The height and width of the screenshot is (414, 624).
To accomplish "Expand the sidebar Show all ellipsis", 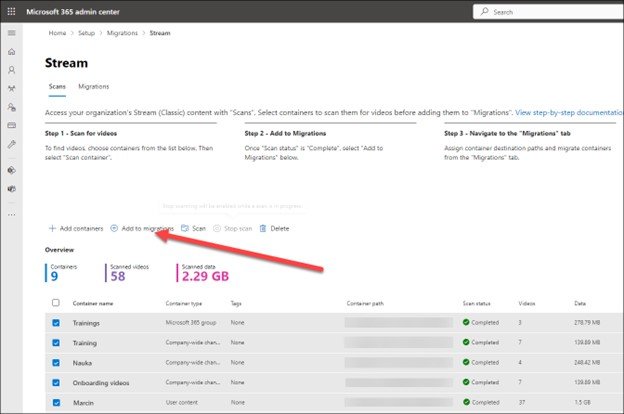I will (12, 213).
